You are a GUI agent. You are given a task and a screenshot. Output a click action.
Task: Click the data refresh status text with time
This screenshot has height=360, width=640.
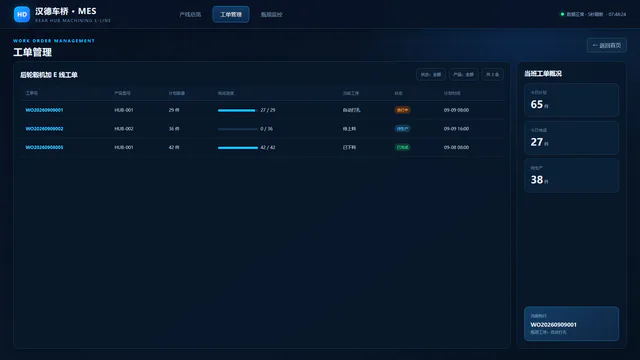596,14
